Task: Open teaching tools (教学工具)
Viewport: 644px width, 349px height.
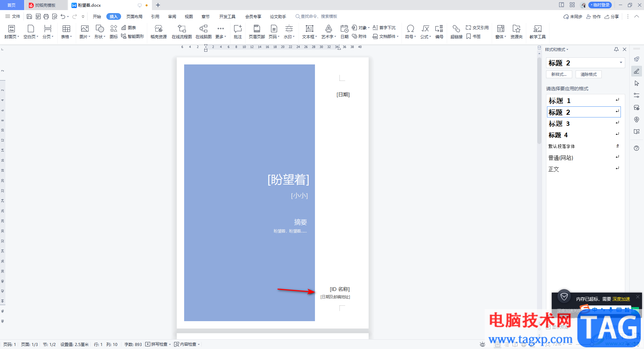Action: [538, 32]
